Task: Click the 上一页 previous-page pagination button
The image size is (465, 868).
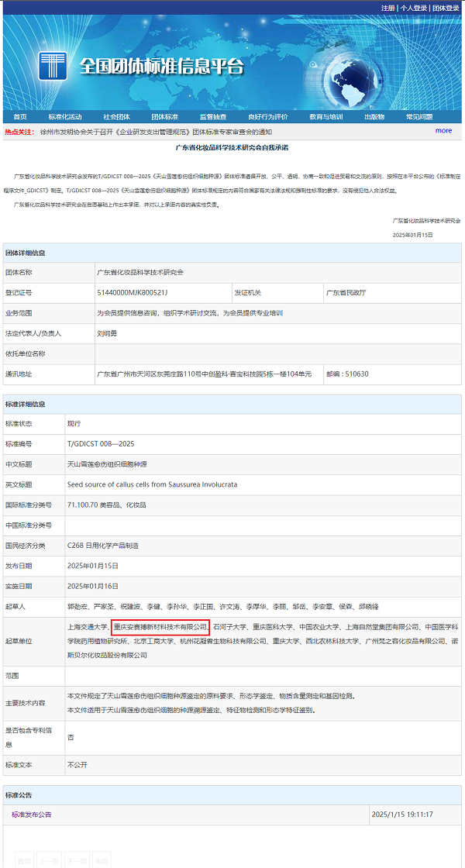Action: [x=50, y=860]
